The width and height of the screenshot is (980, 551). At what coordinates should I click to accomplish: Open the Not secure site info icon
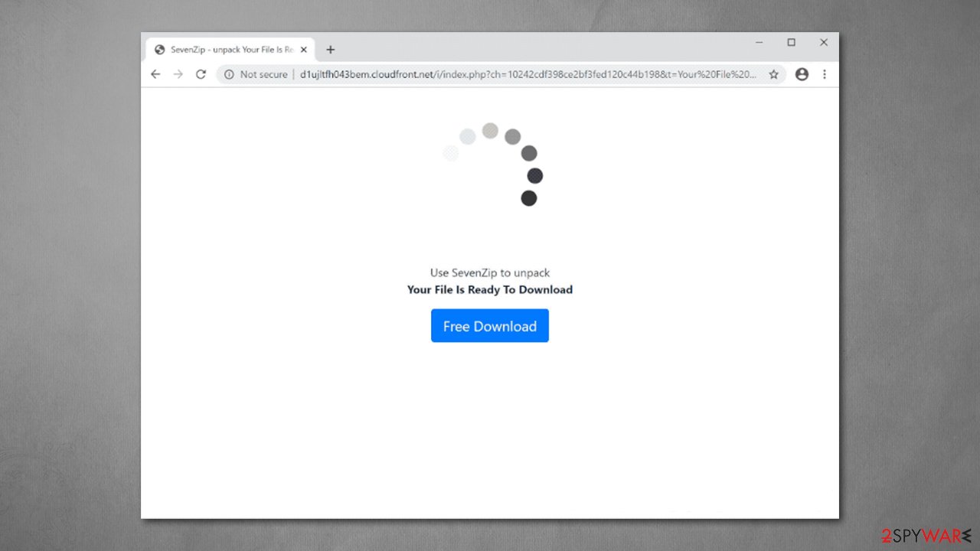(229, 74)
